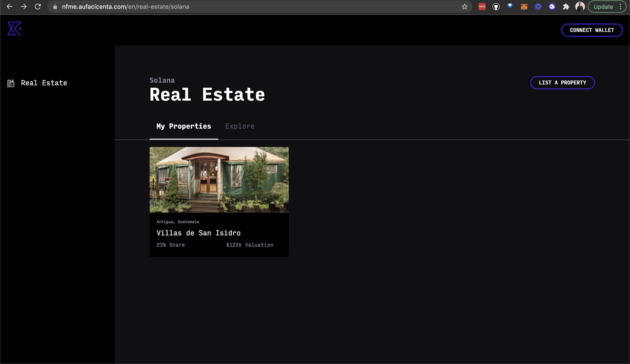Screen dimensions: 630x364
Task: Bookmark this page with the star
Action: 464,7
